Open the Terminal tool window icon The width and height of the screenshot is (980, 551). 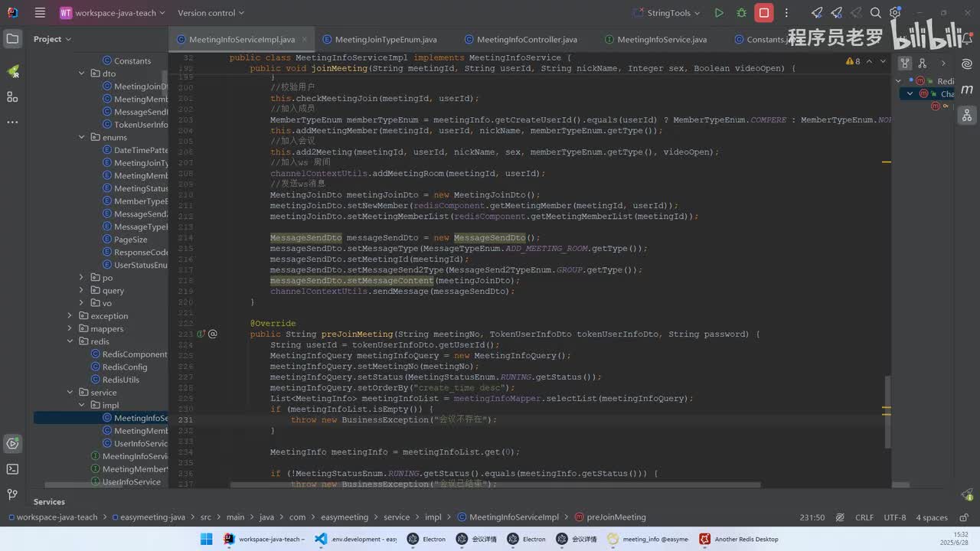pos(12,469)
